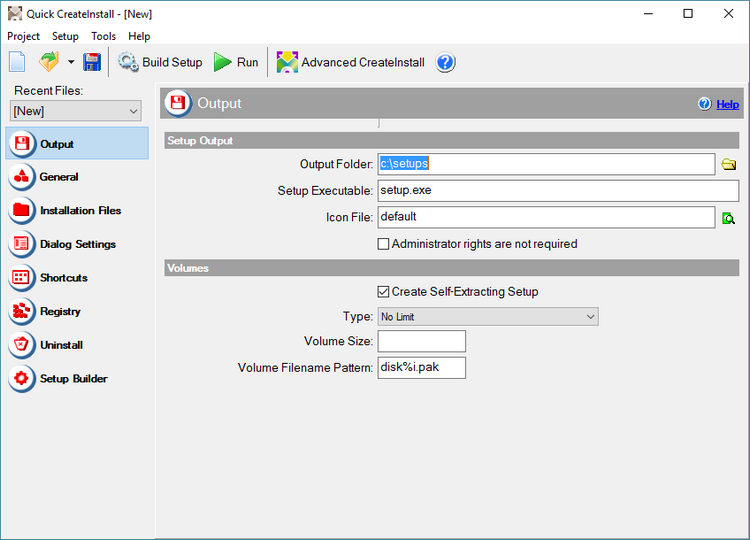
Task: Open the Uninstall section
Action: click(x=77, y=345)
